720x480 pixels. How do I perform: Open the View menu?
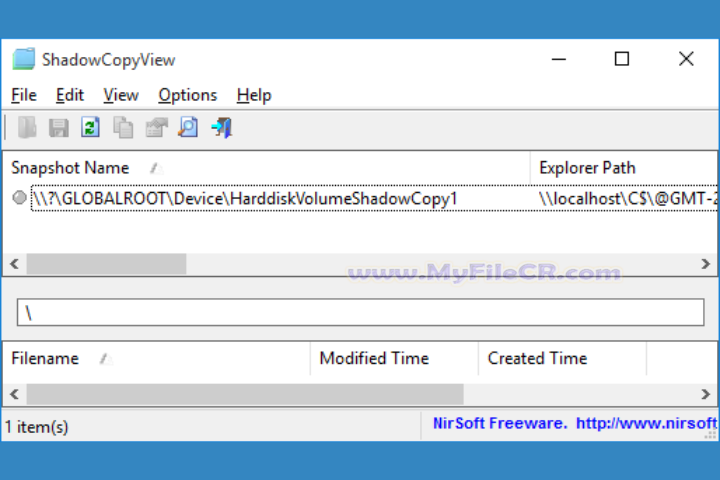coord(121,95)
